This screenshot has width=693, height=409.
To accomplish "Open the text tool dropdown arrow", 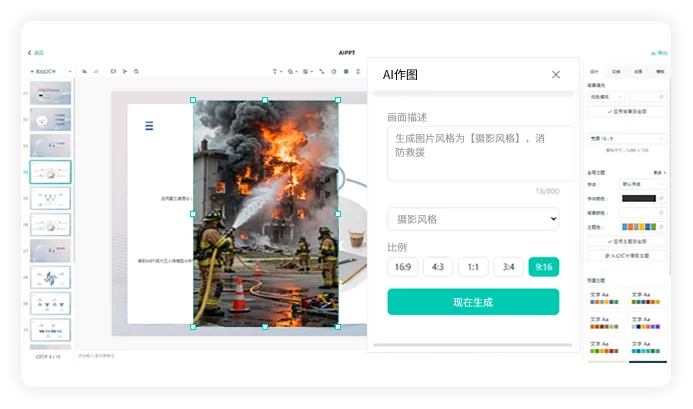I will point(281,71).
